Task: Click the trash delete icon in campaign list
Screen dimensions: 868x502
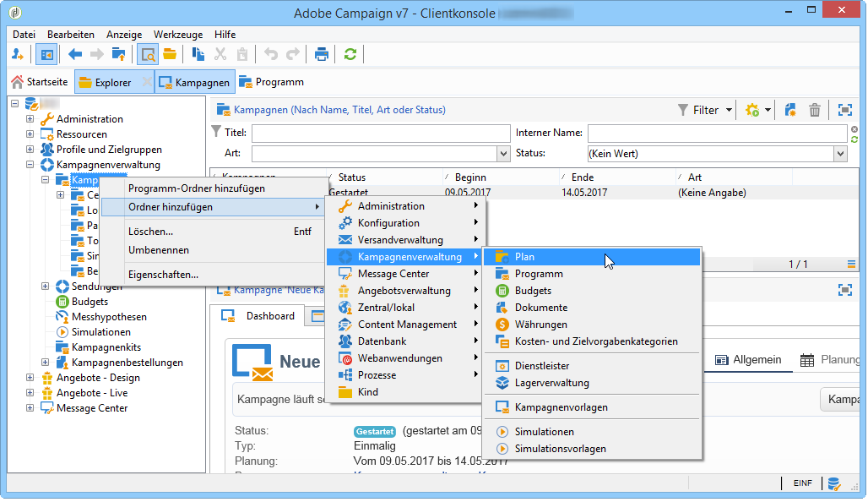Action: pyautogui.click(x=815, y=110)
